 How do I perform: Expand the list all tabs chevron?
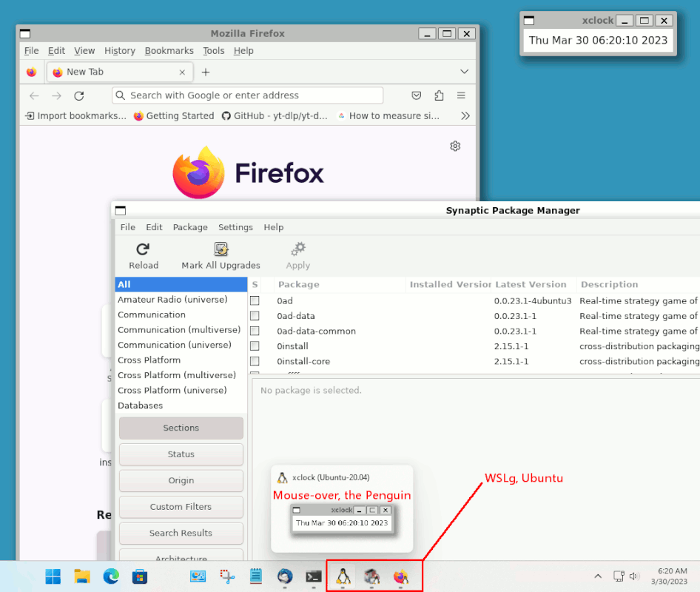[x=464, y=72]
